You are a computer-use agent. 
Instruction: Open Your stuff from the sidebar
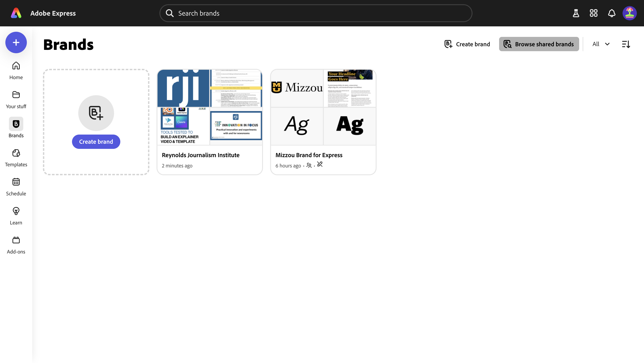(x=16, y=99)
